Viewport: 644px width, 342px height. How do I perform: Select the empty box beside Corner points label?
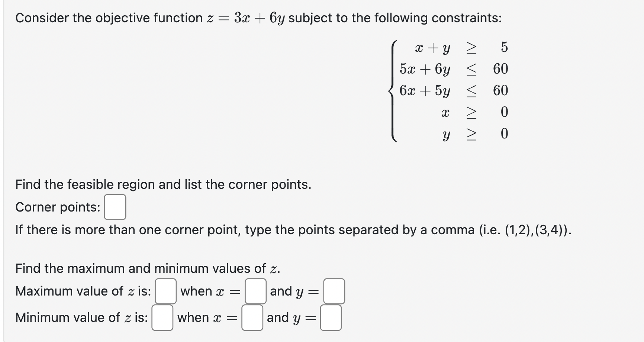coord(116,207)
